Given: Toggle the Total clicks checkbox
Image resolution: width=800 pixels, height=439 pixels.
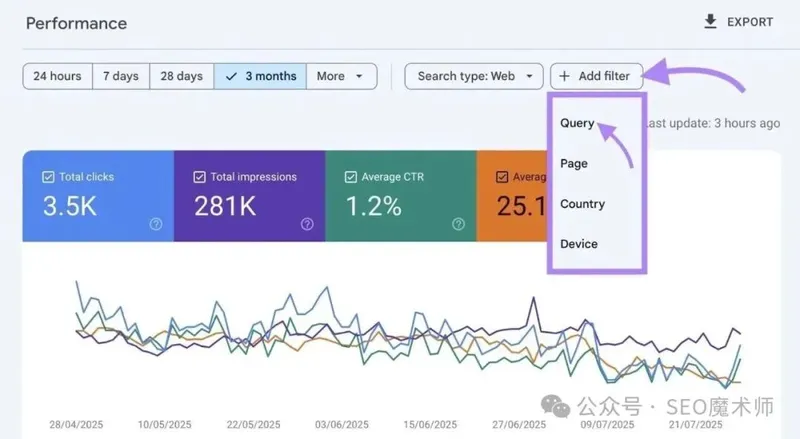Looking at the screenshot, I should [x=48, y=177].
